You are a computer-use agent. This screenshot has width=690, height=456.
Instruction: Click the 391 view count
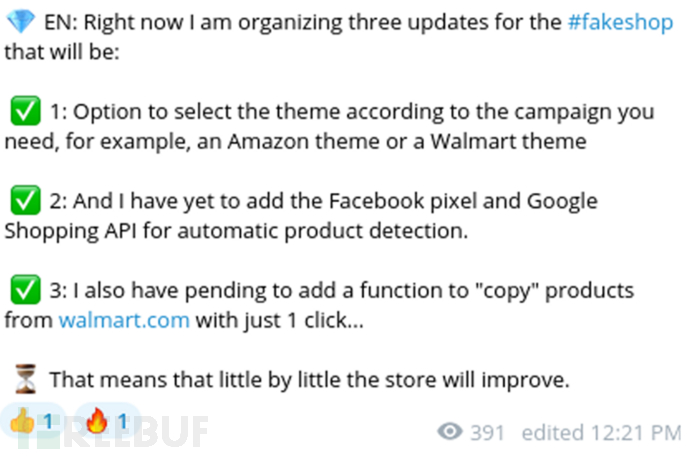(x=487, y=433)
